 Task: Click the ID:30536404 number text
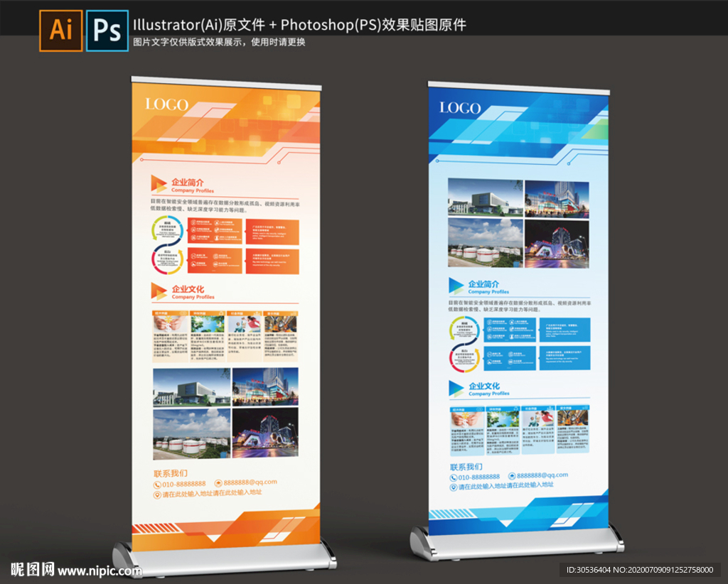pos(589,570)
